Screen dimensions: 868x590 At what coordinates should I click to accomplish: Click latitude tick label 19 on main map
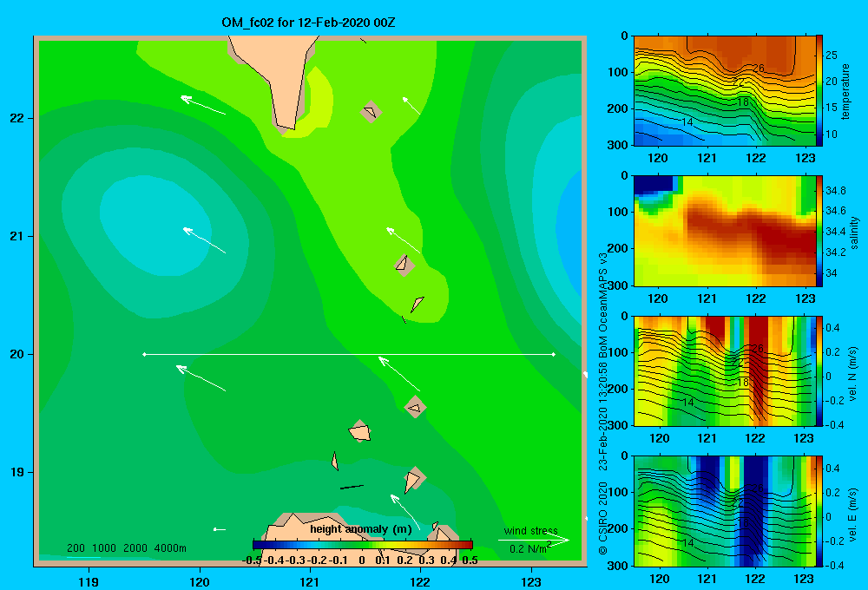click(x=16, y=472)
